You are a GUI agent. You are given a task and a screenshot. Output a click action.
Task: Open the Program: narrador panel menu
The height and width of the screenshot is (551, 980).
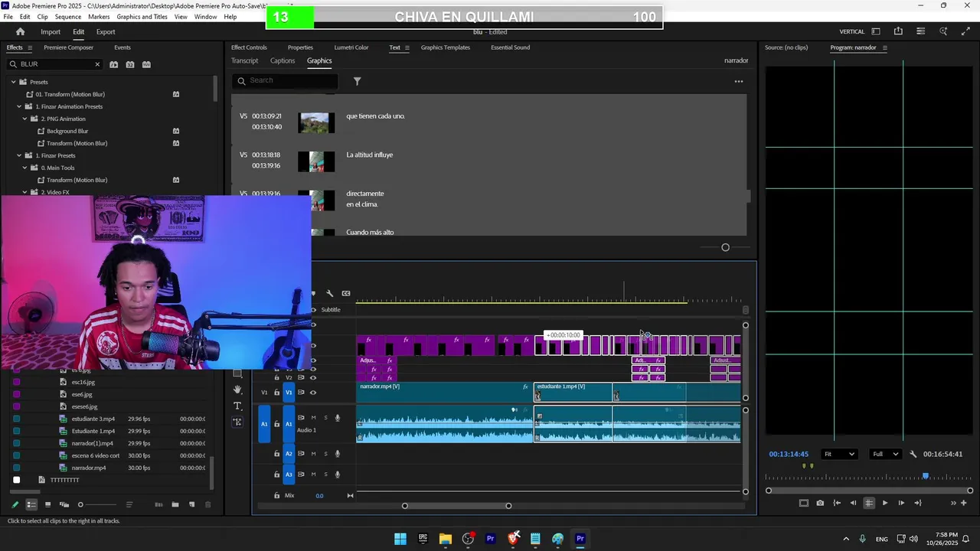click(x=885, y=47)
